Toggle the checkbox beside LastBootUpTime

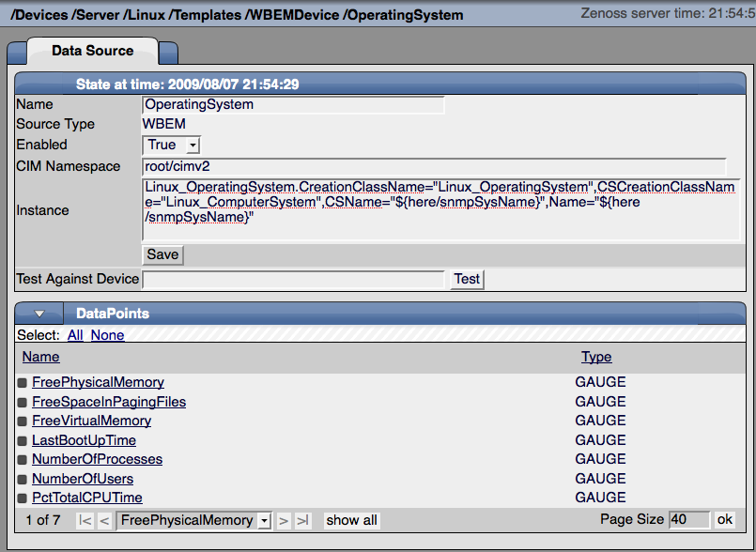pos(23,439)
